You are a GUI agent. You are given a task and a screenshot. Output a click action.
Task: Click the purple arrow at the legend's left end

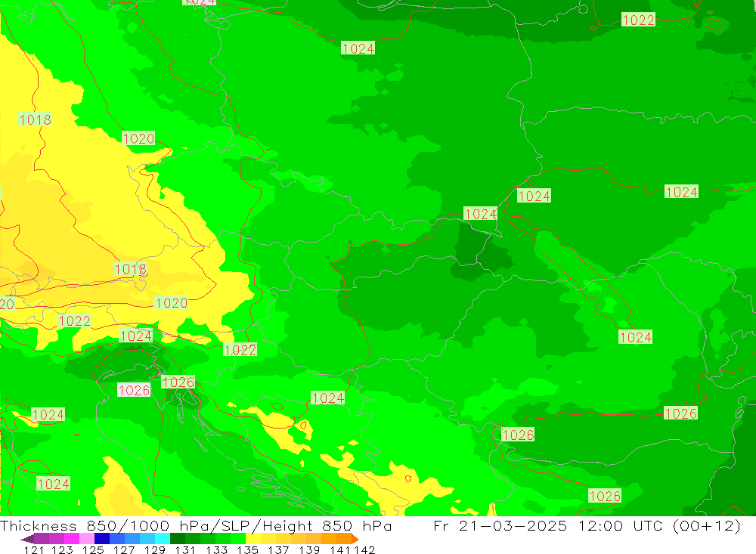point(27,539)
